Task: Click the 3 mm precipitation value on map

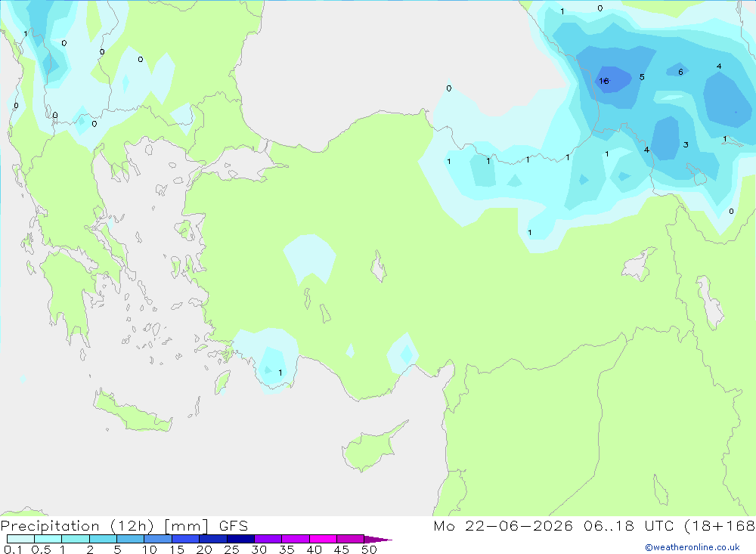Action: click(x=686, y=144)
